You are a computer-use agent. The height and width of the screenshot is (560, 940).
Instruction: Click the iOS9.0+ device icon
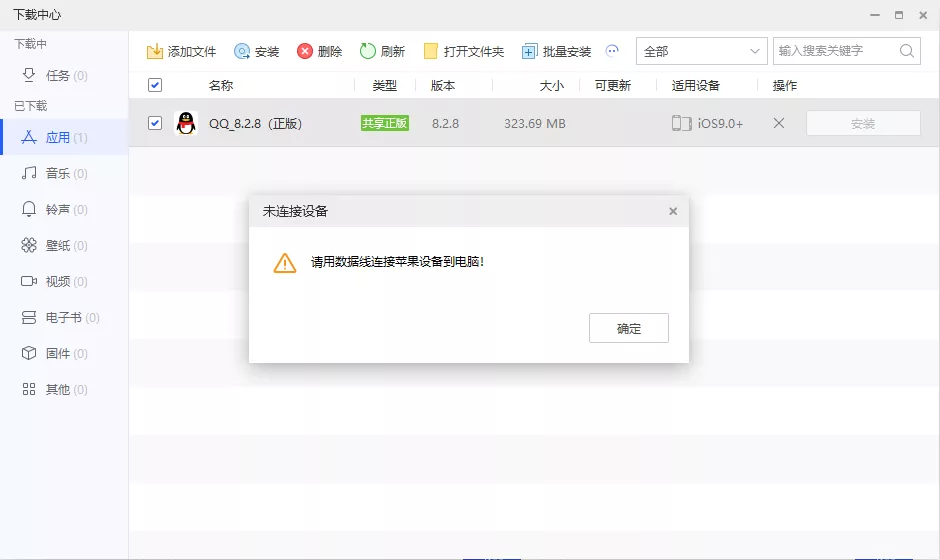[681, 124]
